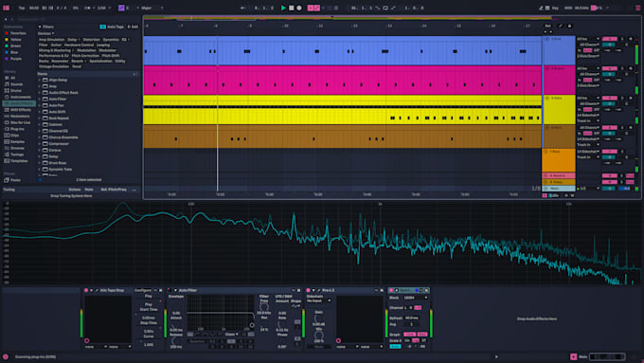Open the 3 Kick All Ins input dropdown
This screenshot has height=363, width=644.
588,39
